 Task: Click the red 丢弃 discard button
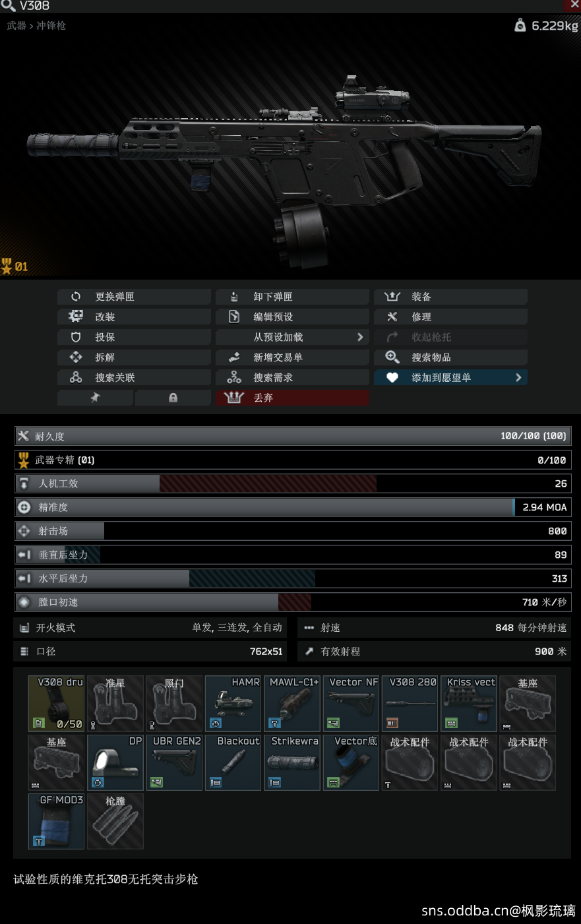pos(292,398)
